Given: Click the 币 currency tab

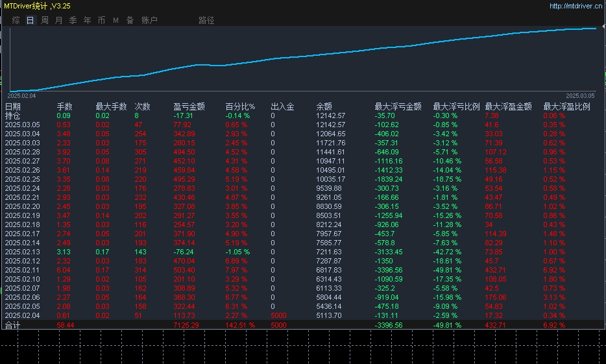Looking at the screenshot, I should coord(101,20).
